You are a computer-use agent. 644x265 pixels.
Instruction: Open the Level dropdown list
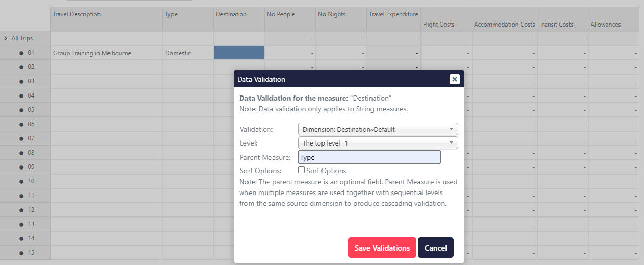point(378,143)
